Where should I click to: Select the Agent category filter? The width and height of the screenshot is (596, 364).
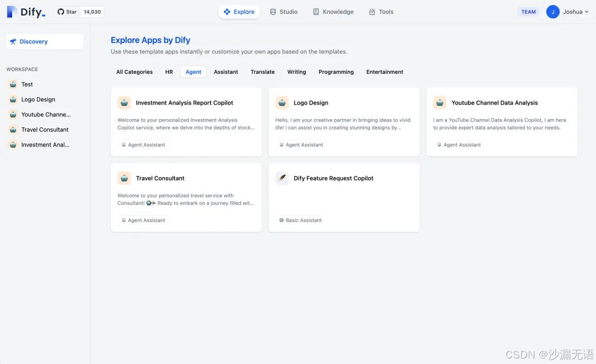193,72
